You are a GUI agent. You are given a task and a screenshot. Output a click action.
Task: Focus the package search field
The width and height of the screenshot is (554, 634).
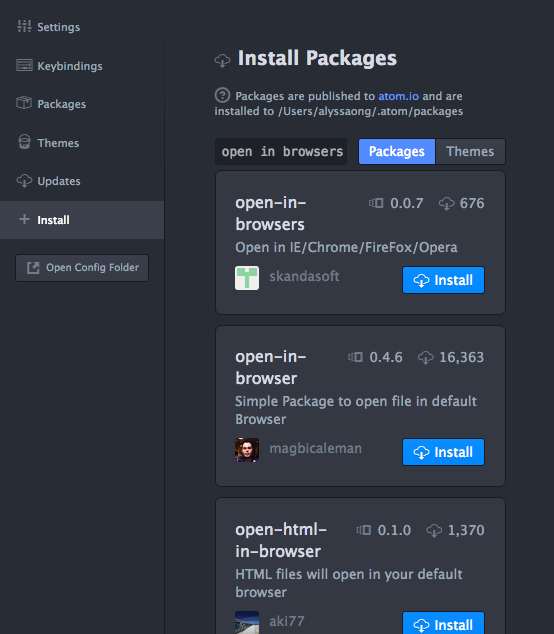point(281,152)
